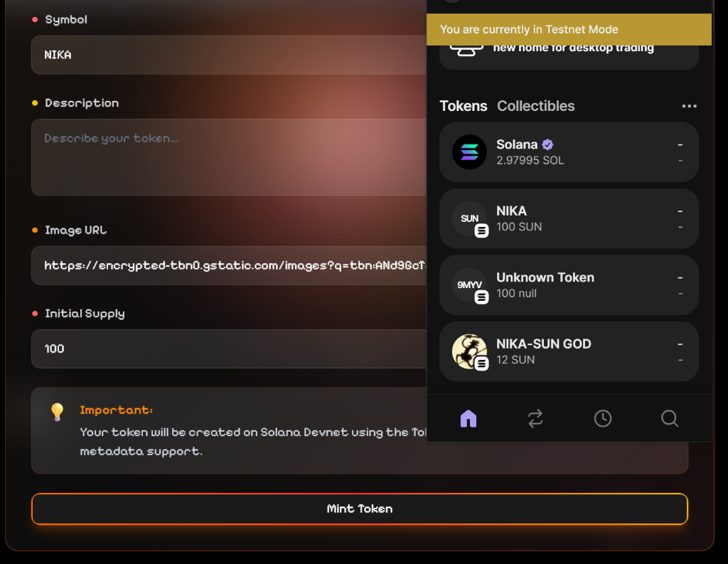728x564 pixels.
Task: Click the Initial Supply field
Action: point(227,348)
